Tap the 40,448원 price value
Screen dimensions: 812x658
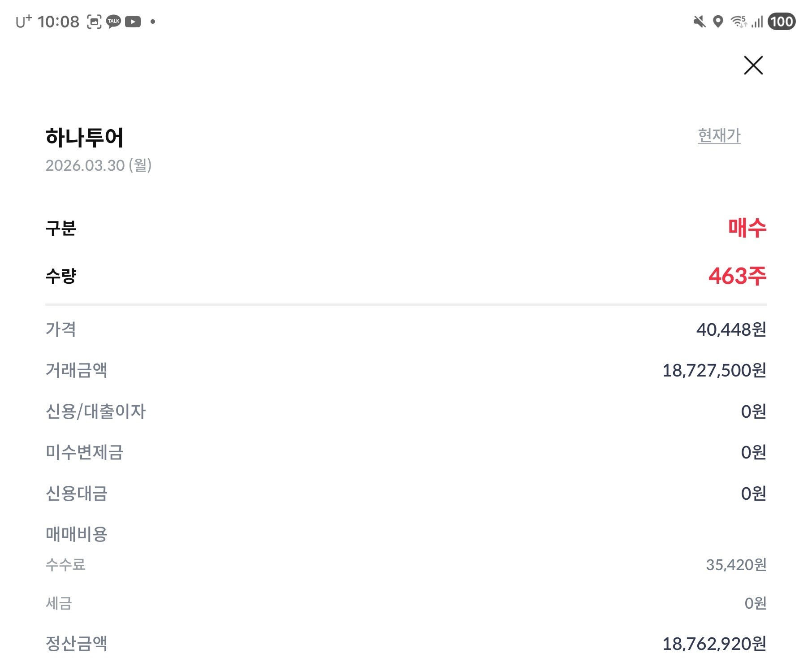pyautogui.click(x=731, y=330)
